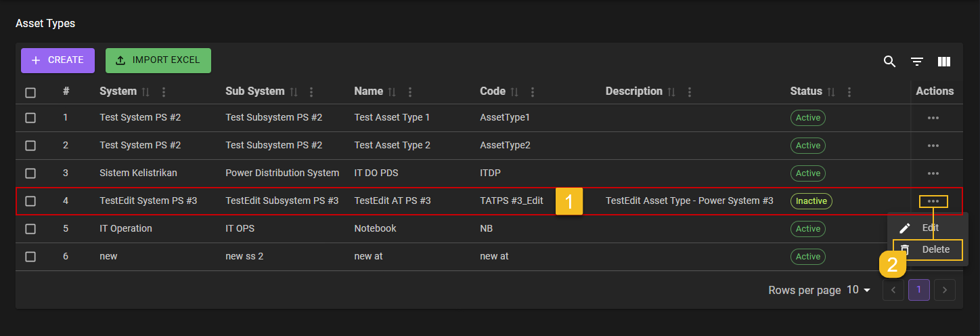
Task: Open Name column options menu
Action: pos(410,91)
